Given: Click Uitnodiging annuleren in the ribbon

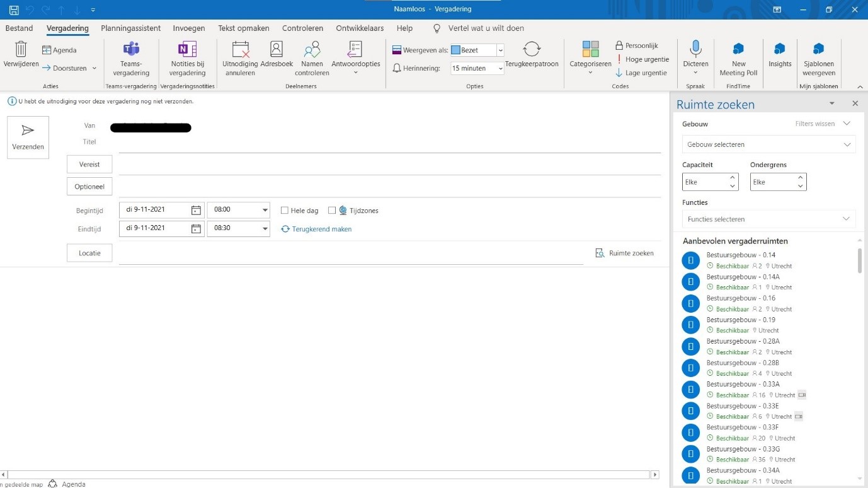Looking at the screenshot, I should click(240, 50).
